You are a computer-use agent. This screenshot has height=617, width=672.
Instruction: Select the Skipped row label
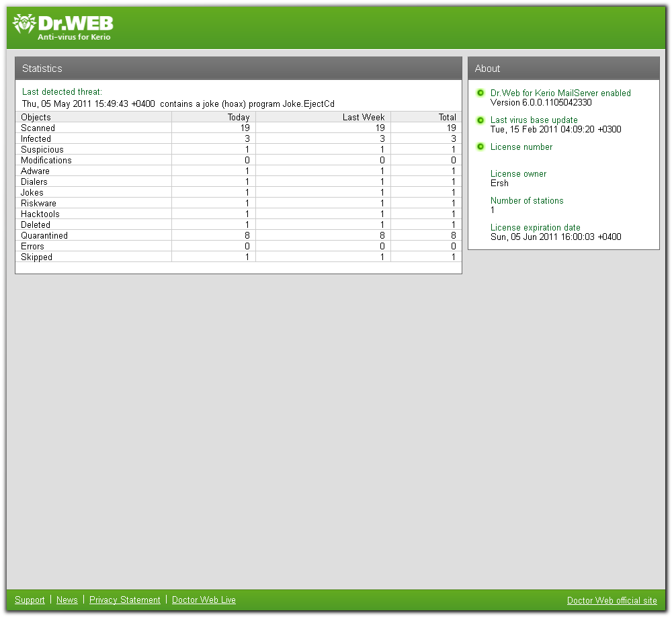coord(36,257)
